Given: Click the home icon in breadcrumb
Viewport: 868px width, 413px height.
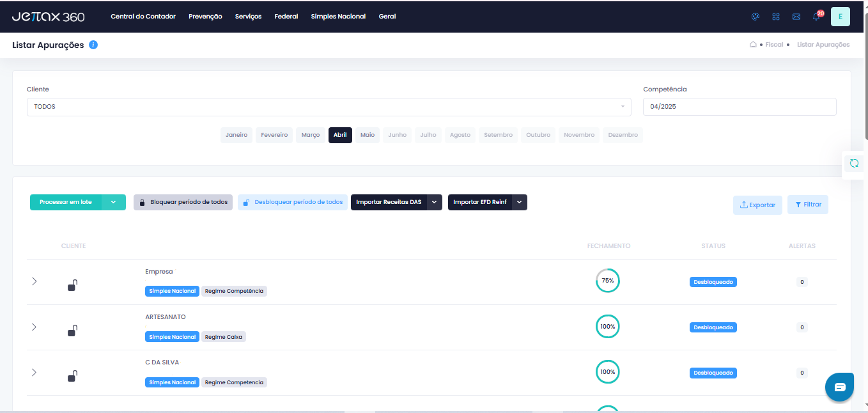Looking at the screenshot, I should 753,45.
